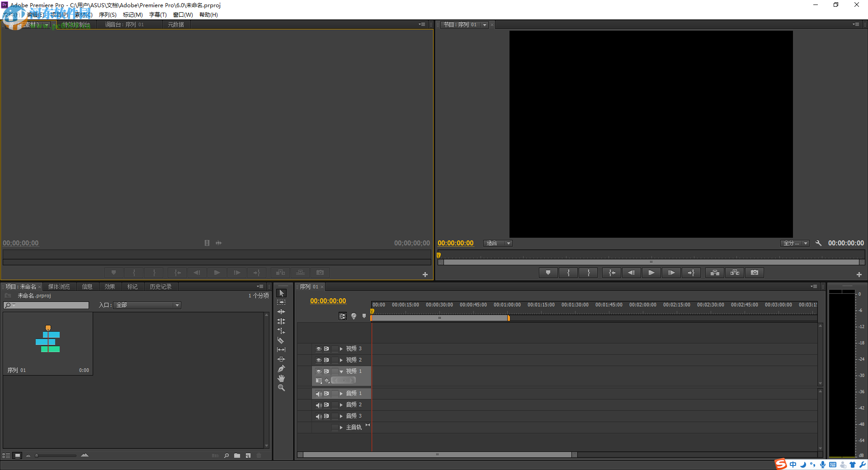The image size is (868, 470).
Task: Expand the Audio 3 track
Action: [341, 416]
